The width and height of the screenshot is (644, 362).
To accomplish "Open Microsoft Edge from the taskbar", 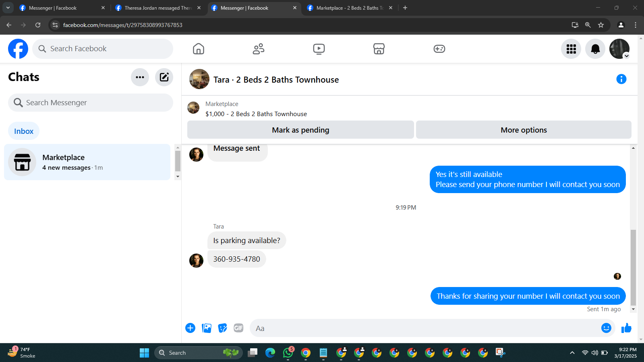I will click(x=270, y=353).
